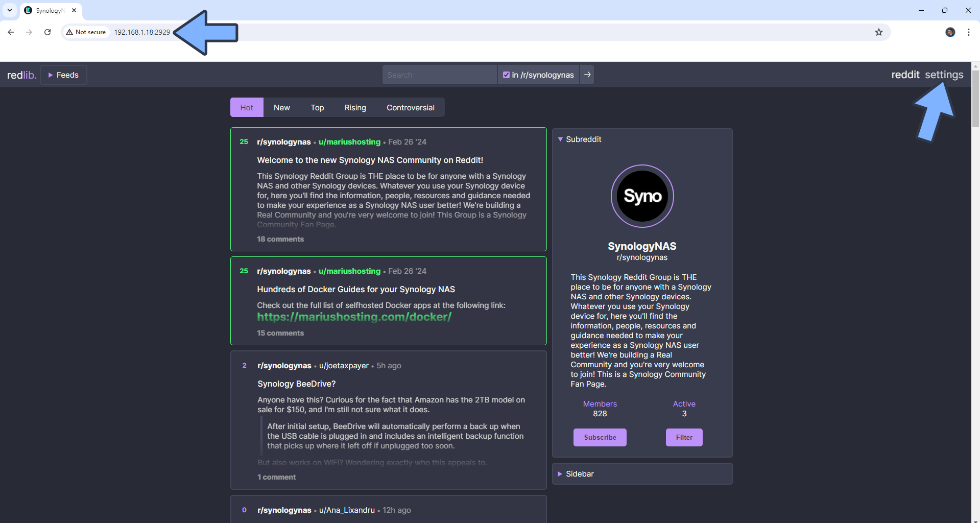Image resolution: width=980 pixels, height=523 pixels.
Task: Switch to the Top sorting tab
Action: (317, 107)
